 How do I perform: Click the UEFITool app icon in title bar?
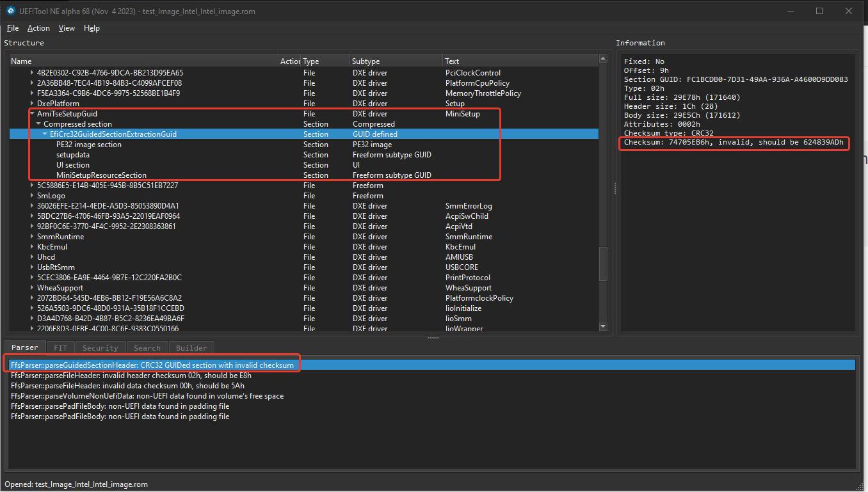(11, 11)
